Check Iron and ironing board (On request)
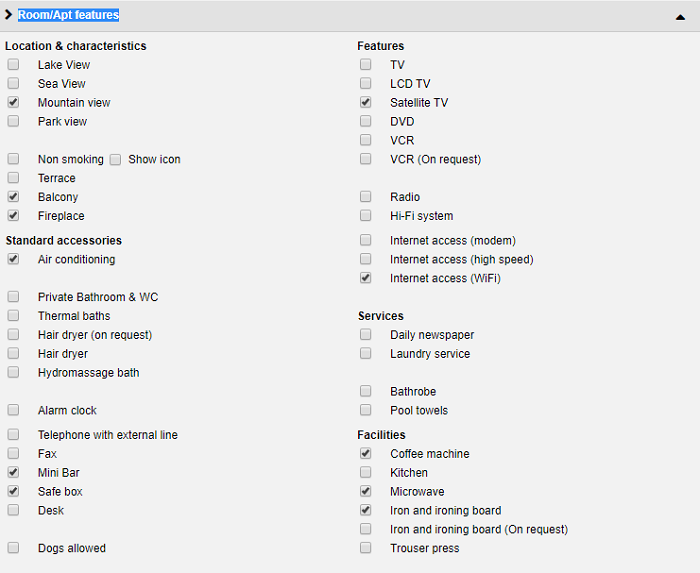Screen dimensions: 700x573 coord(366,529)
